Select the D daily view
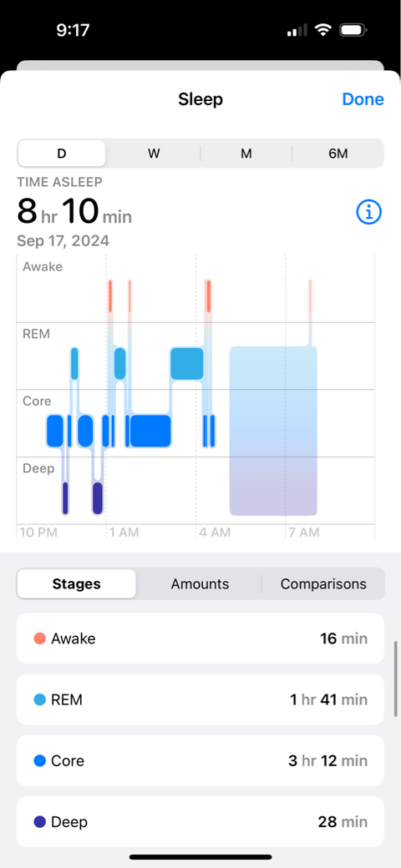Screen dimensions: 401x868 [x=62, y=154]
